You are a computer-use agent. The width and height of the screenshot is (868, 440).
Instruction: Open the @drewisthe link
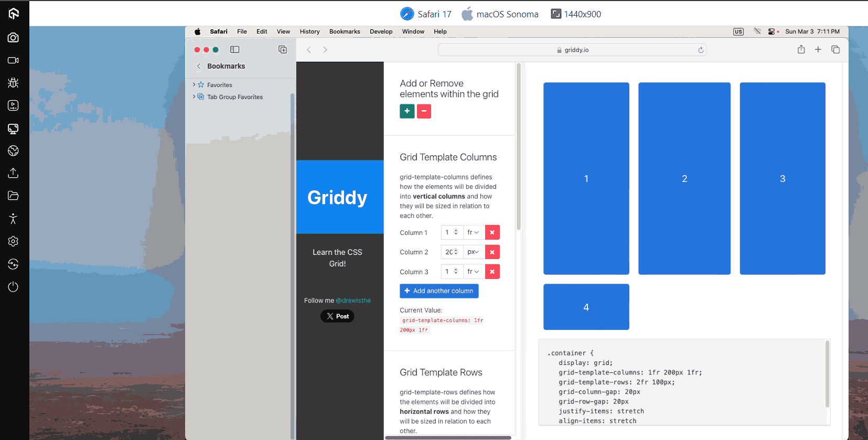[x=353, y=301]
